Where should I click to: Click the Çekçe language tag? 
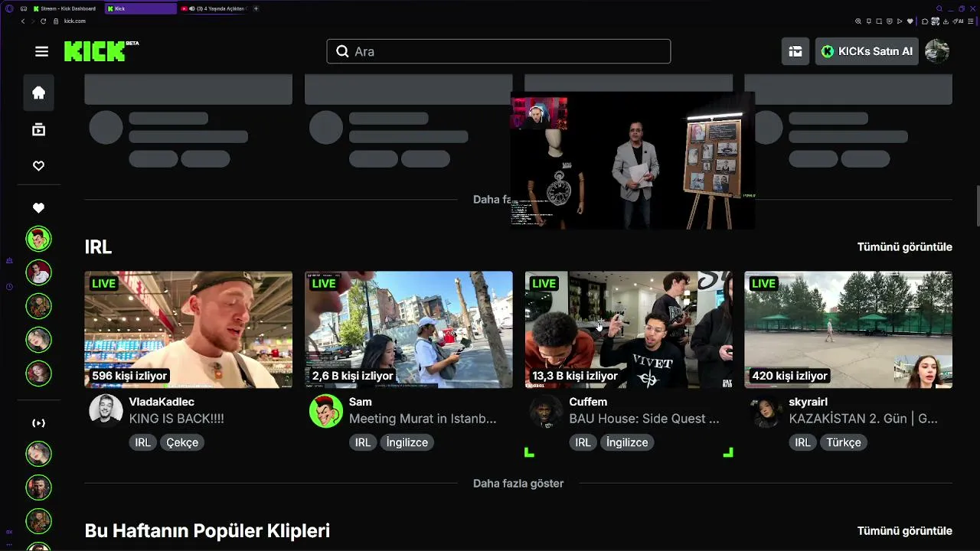182,442
